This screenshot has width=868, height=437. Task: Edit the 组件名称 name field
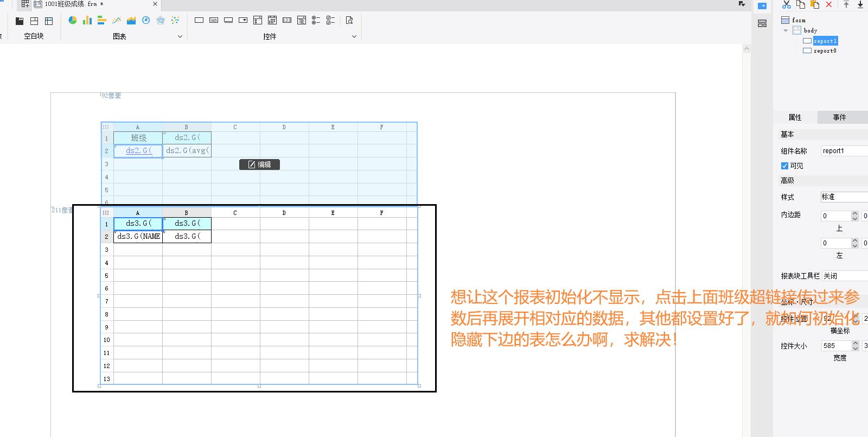(x=844, y=151)
